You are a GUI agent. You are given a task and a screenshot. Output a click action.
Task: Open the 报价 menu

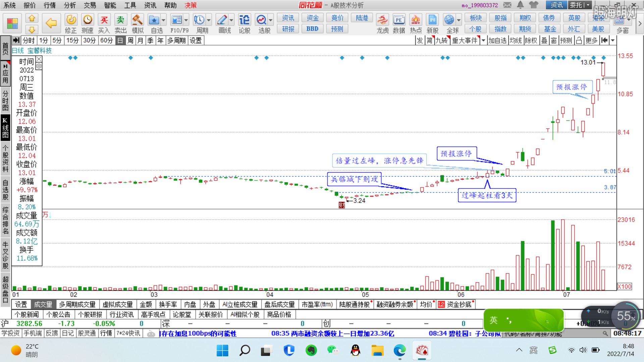[30, 5]
